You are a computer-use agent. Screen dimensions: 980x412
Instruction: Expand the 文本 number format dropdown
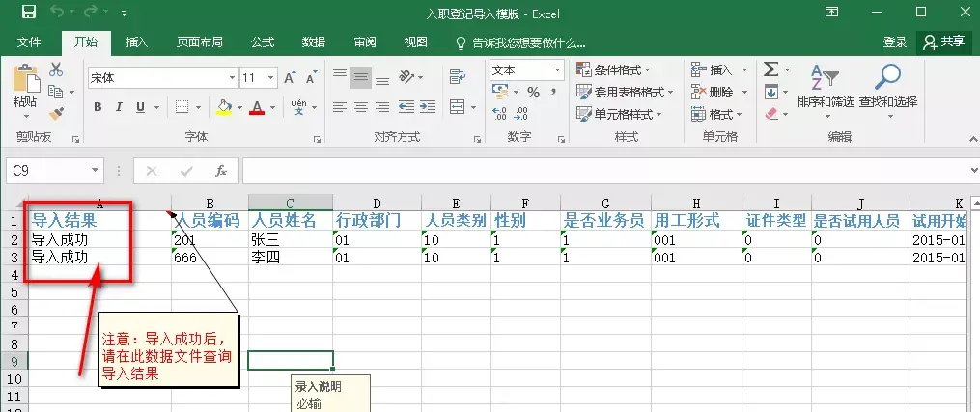pos(557,70)
